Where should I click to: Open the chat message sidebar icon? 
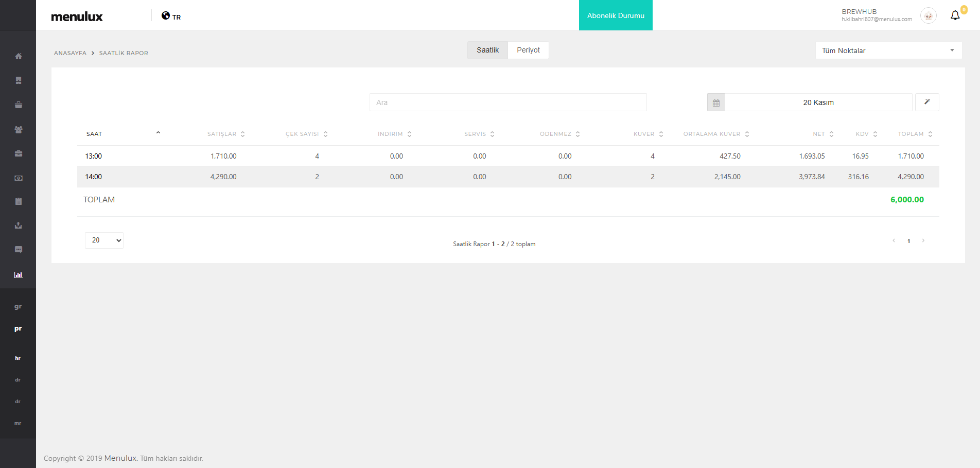point(19,250)
